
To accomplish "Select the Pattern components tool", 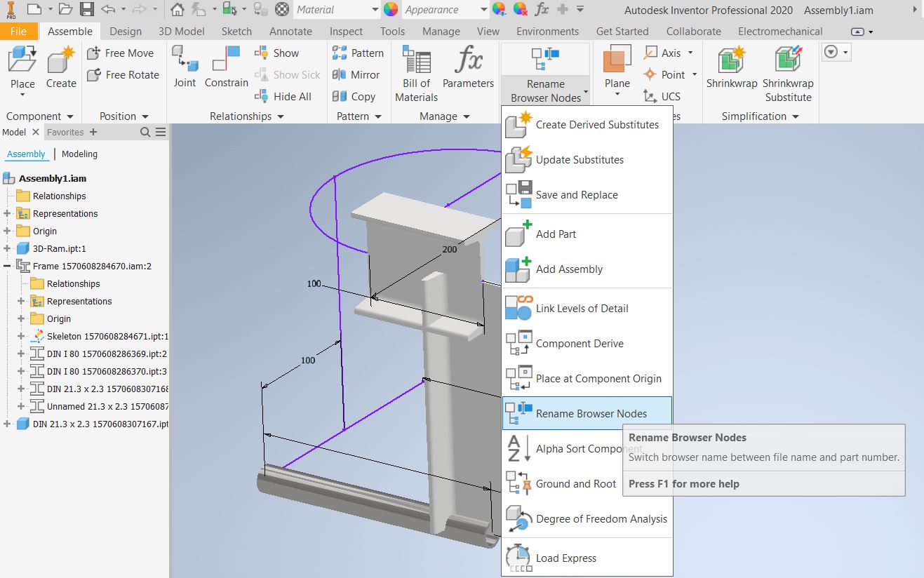I will point(359,53).
